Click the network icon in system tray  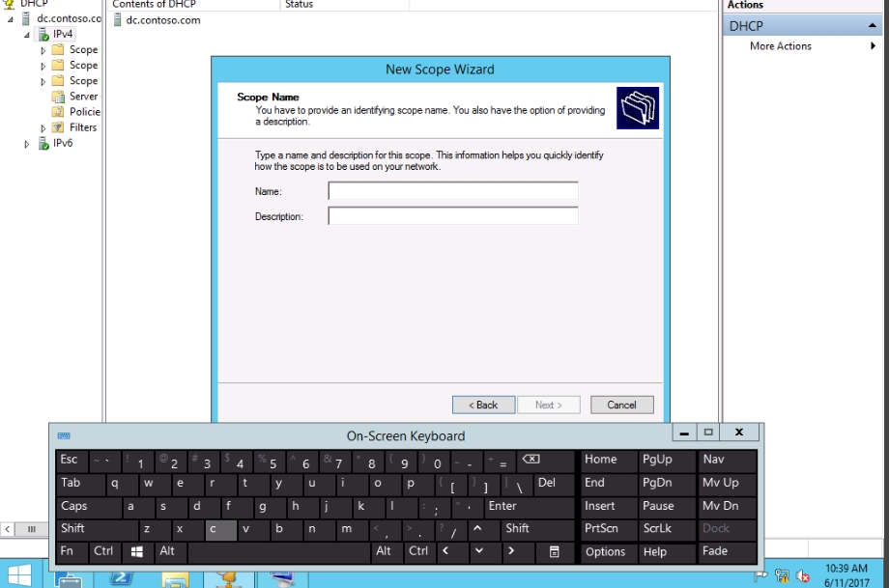point(783,576)
